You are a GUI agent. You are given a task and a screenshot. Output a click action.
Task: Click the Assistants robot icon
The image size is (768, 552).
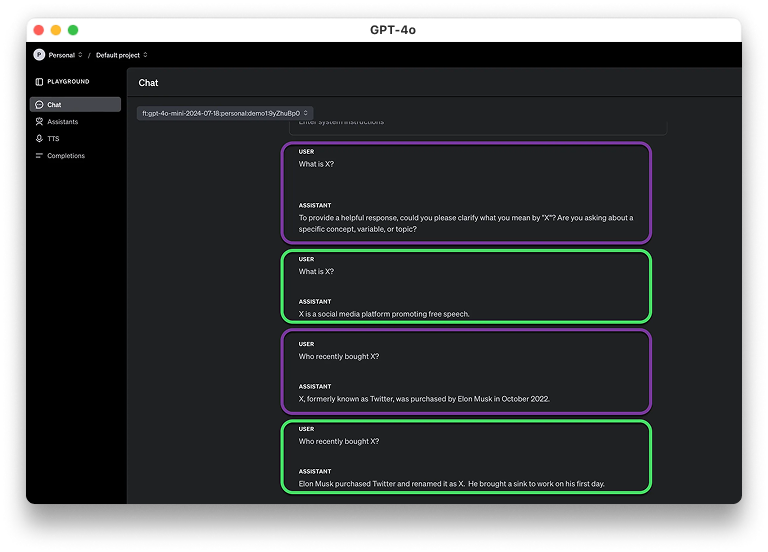pyautogui.click(x=39, y=121)
